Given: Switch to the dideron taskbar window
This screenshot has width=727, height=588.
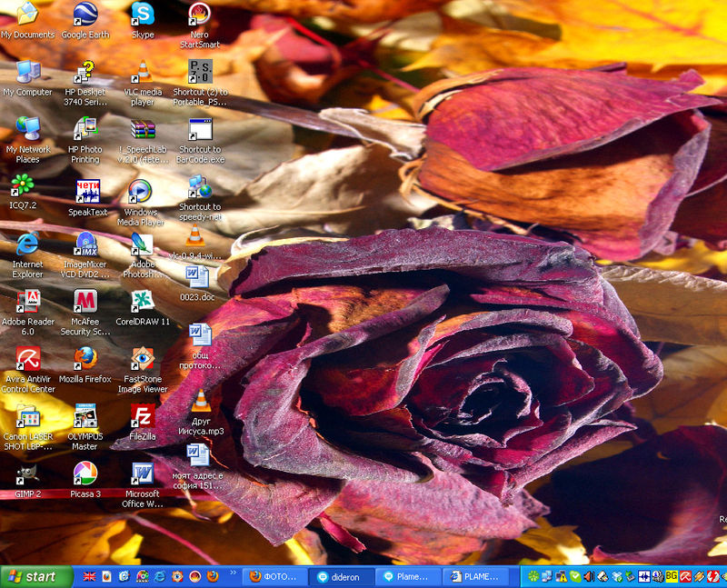Looking at the screenshot, I should coord(343,576).
